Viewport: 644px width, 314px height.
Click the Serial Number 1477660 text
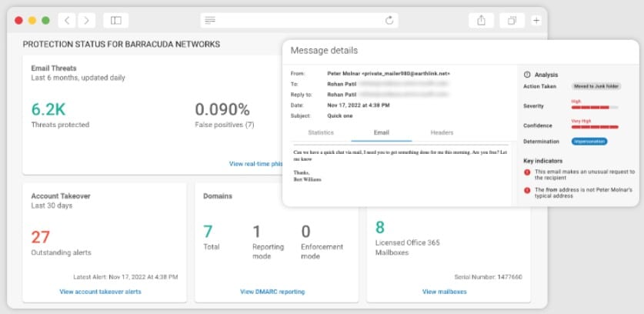click(x=489, y=277)
